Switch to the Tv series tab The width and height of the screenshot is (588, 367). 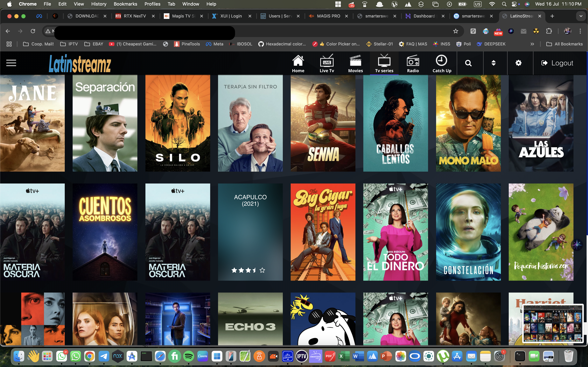[x=384, y=63]
